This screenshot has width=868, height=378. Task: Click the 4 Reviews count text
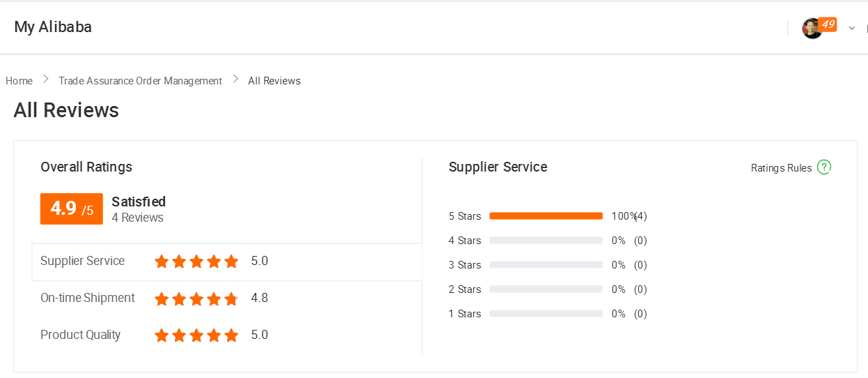[137, 218]
